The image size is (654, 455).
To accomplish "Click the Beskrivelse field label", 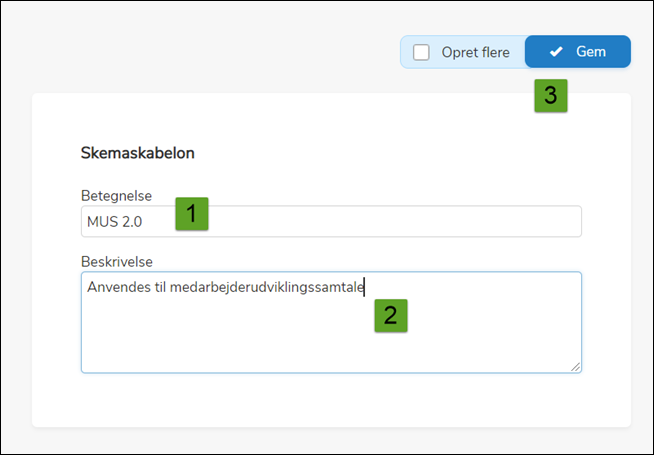I will 116,260.
